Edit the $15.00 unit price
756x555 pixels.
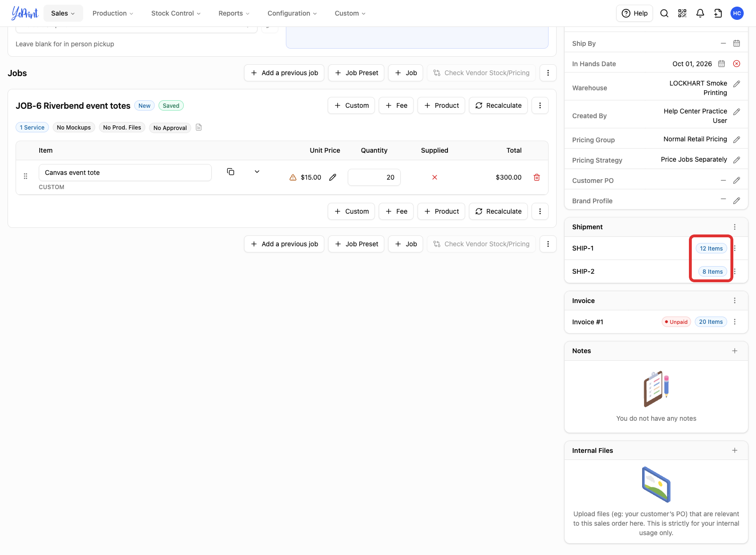pyautogui.click(x=333, y=177)
